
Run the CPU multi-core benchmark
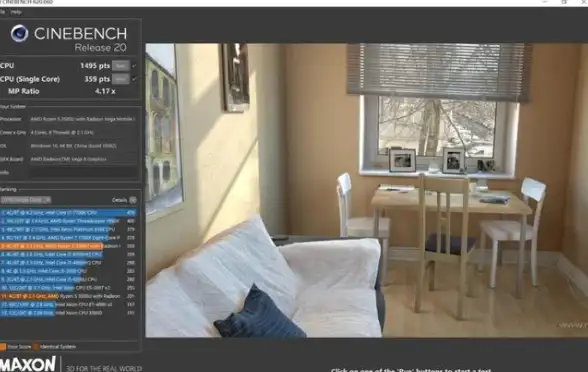click(121, 66)
